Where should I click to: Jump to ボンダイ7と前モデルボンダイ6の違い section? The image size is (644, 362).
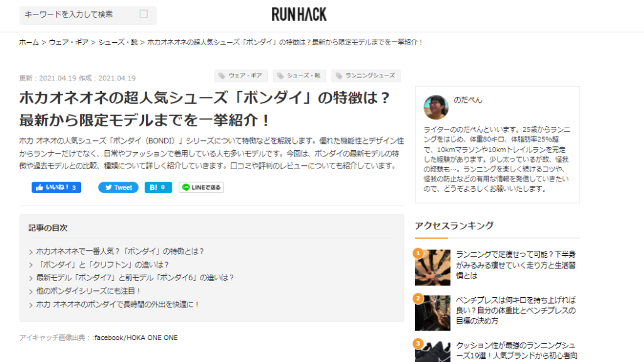(135, 278)
